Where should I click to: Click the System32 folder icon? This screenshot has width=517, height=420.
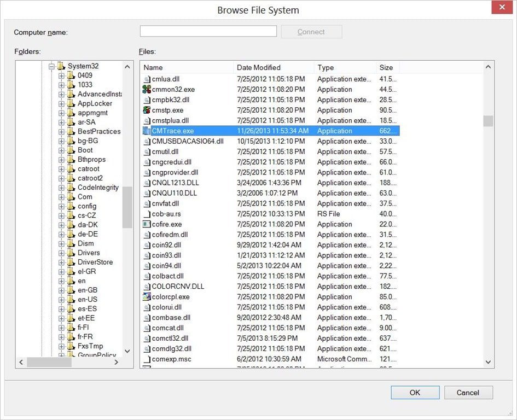60,66
